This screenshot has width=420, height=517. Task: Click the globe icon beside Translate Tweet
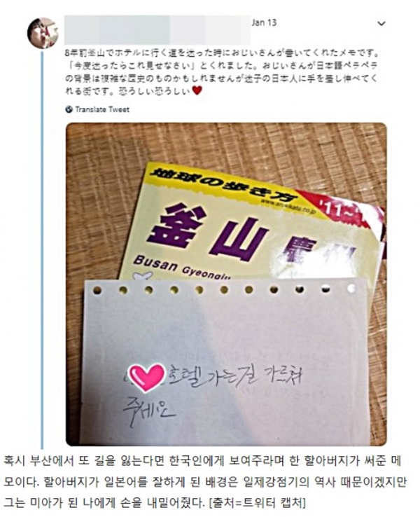click(69, 109)
